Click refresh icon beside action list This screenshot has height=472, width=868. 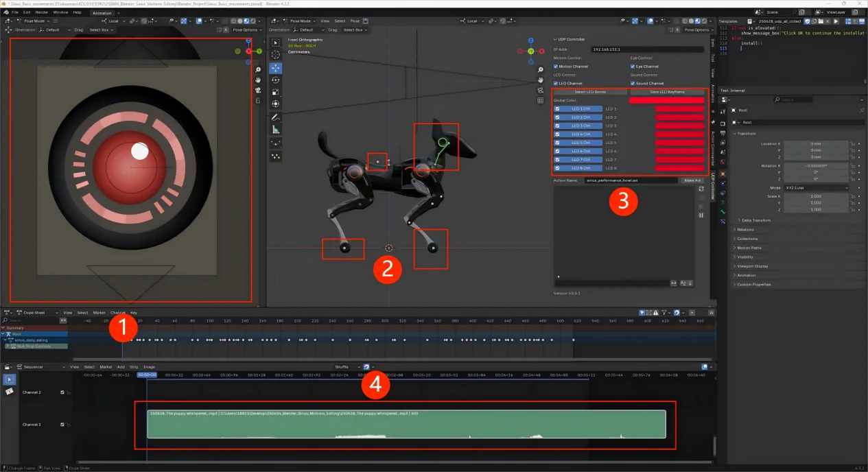coord(700,189)
